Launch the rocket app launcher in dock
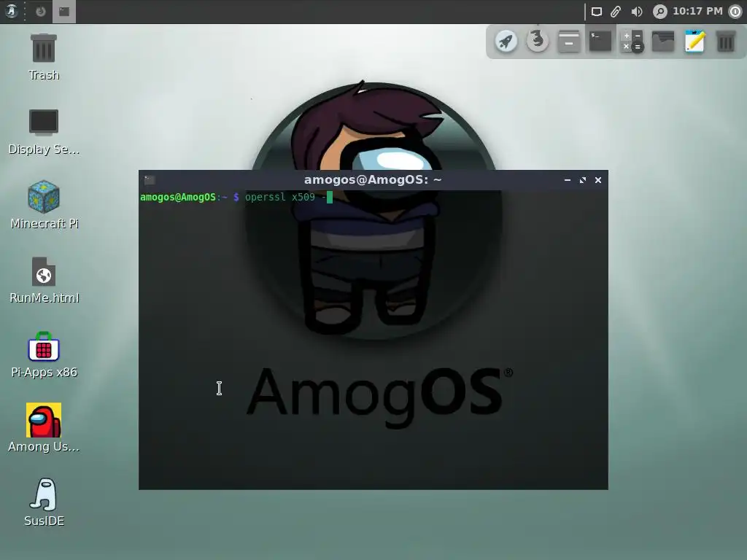 [506, 42]
